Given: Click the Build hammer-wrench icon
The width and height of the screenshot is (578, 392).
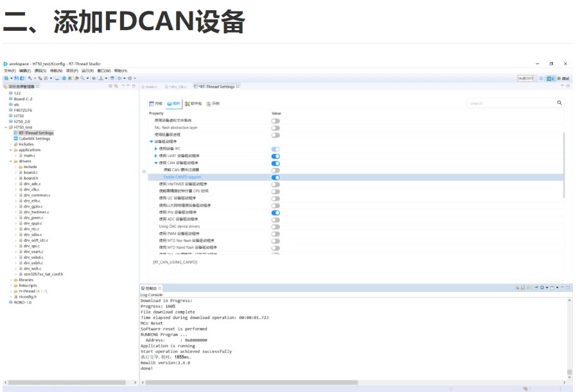Looking at the screenshot, I should [x=30, y=78].
